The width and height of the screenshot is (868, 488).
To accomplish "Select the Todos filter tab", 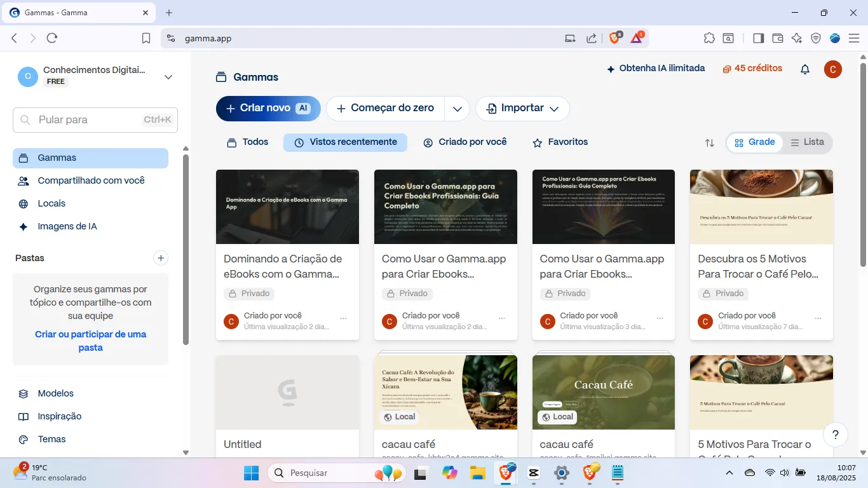I will [248, 142].
